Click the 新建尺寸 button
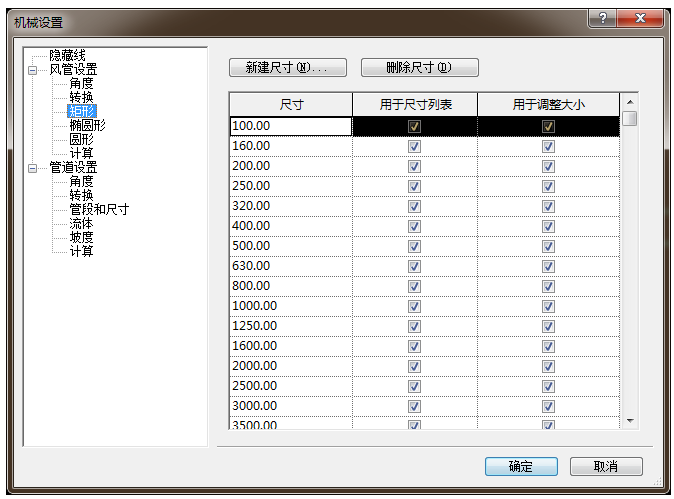 pos(288,67)
